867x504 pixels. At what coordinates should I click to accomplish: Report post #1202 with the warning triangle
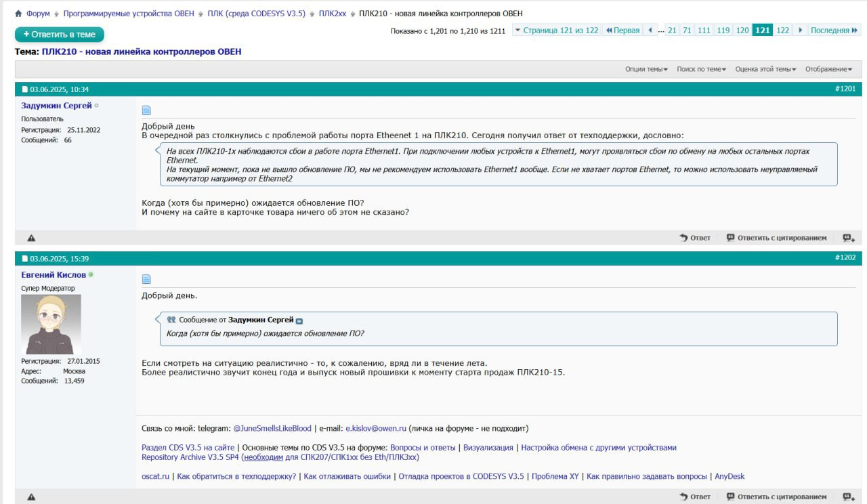pyautogui.click(x=31, y=497)
